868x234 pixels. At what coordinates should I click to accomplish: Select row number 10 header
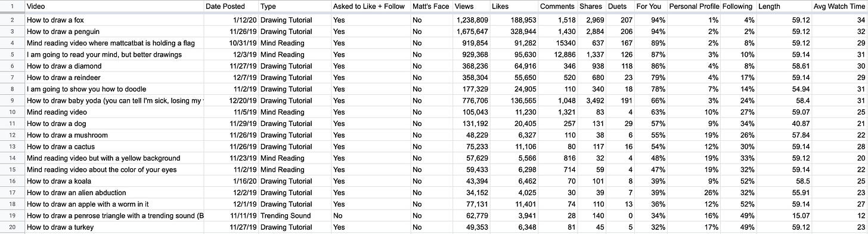pos(12,112)
